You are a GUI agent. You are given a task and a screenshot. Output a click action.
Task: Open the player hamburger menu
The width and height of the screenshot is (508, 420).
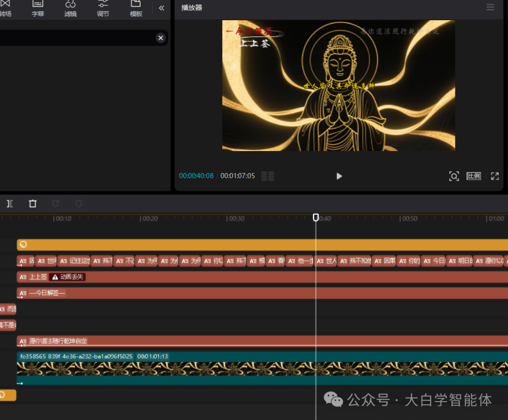click(x=490, y=7)
